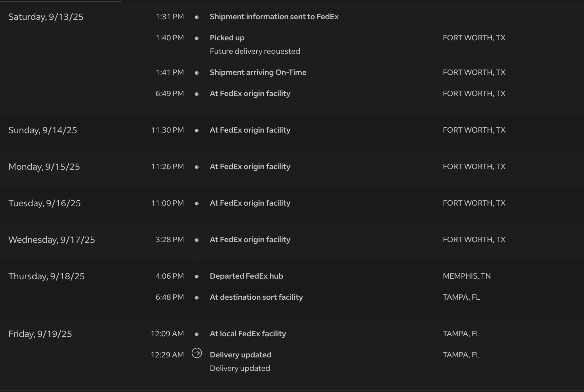Click the Departed FedEx hub timeline dot

pos(197,277)
